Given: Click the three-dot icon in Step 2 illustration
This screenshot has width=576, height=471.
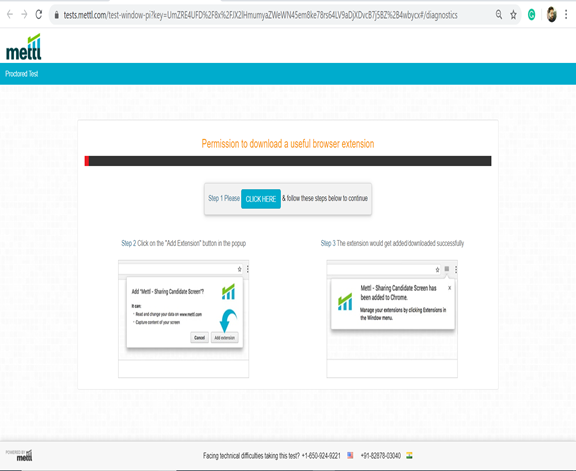Looking at the screenshot, I should pos(248,269).
